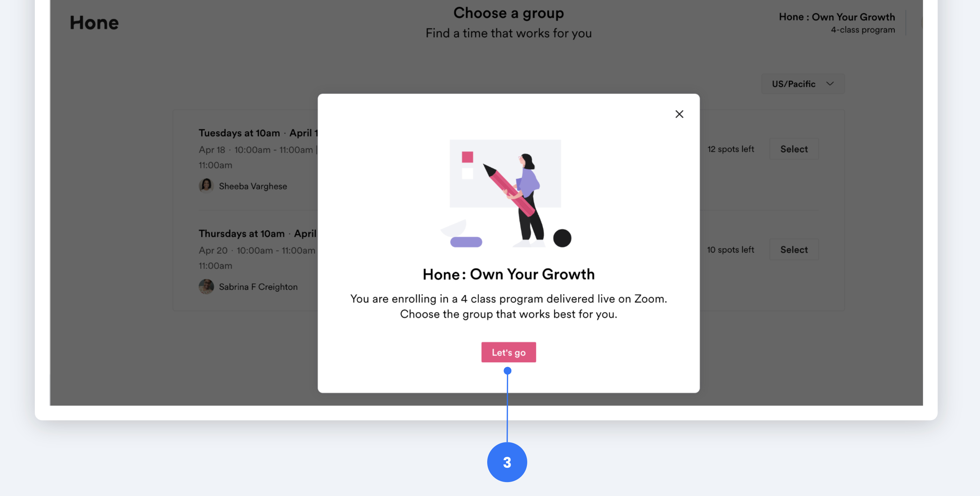
Task: Open the US/Pacific timezone dropdown
Action: point(802,84)
